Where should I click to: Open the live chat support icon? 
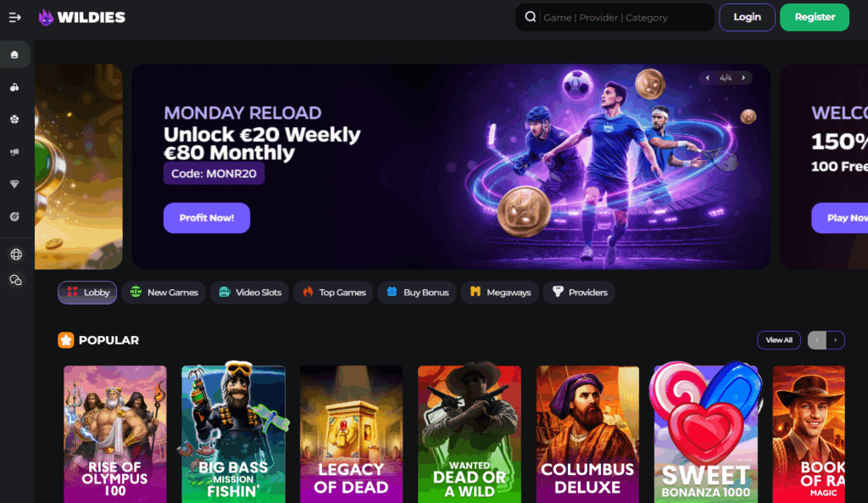[x=16, y=280]
